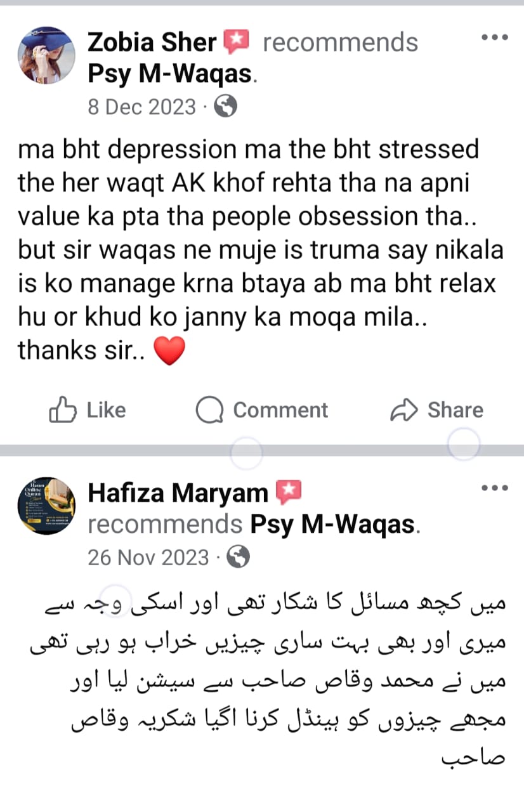Viewport: 524px width, 812px height.
Task: Click the recommendation badge next to Zobia Sher
Action: (x=237, y=42)
